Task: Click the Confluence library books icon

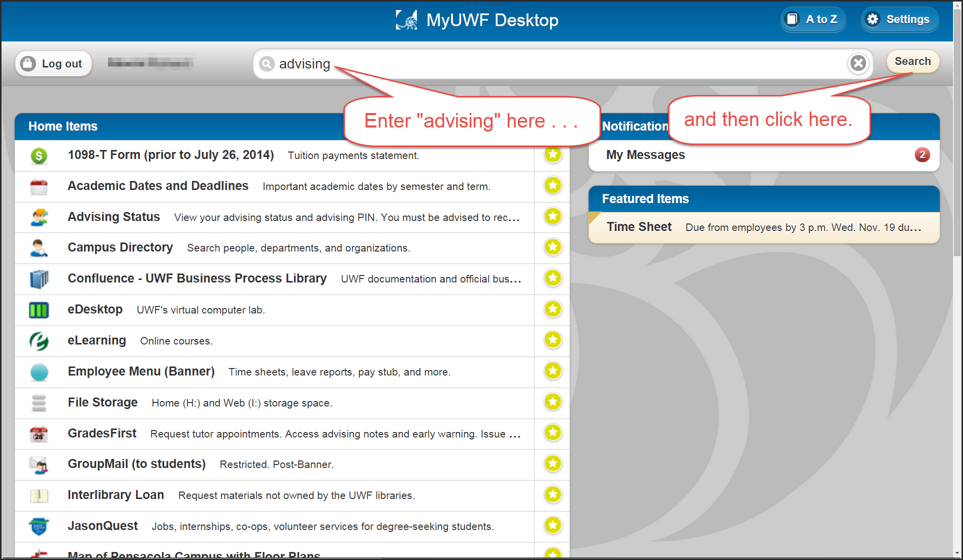Action: (x=39, y=279)
